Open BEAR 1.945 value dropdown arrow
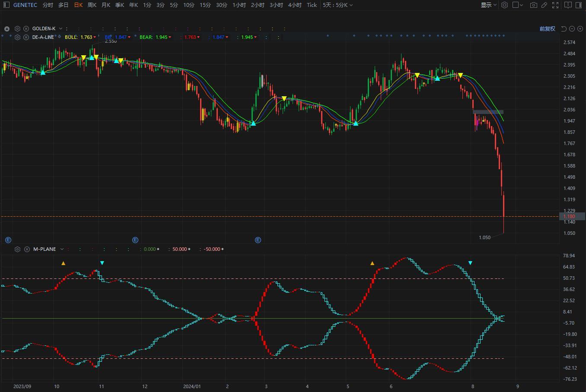This screenshot has width=586, height=392. [169, 37]
